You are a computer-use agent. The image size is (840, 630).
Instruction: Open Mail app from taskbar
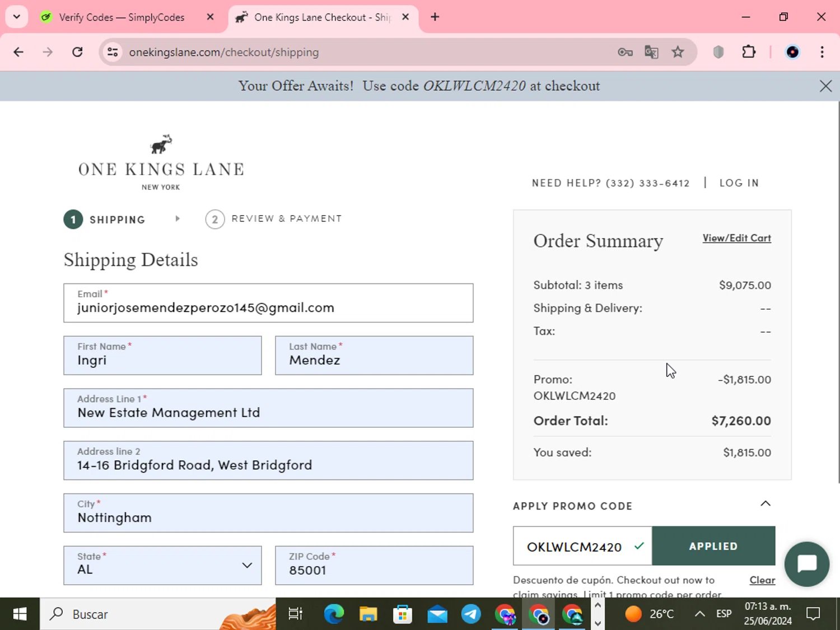437,614
